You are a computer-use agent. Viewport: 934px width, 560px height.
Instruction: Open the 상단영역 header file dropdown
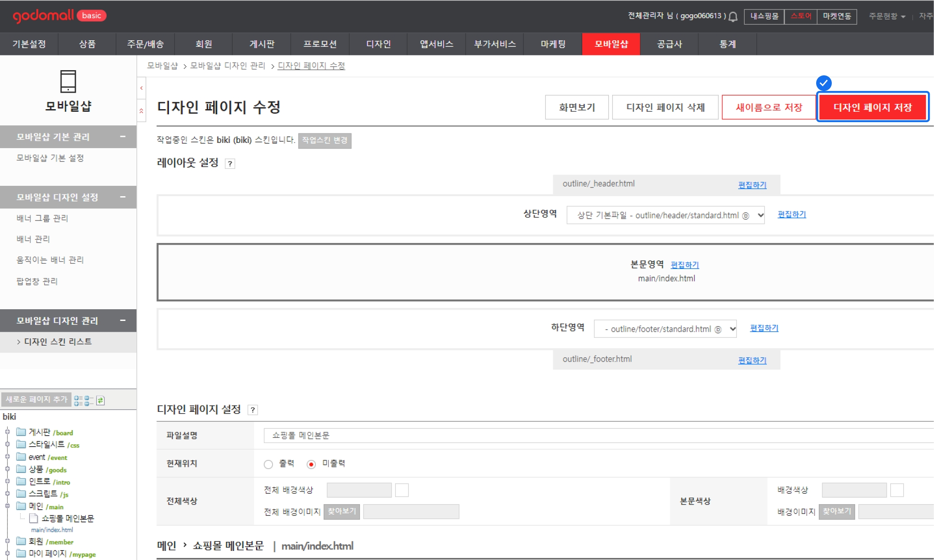665,215
